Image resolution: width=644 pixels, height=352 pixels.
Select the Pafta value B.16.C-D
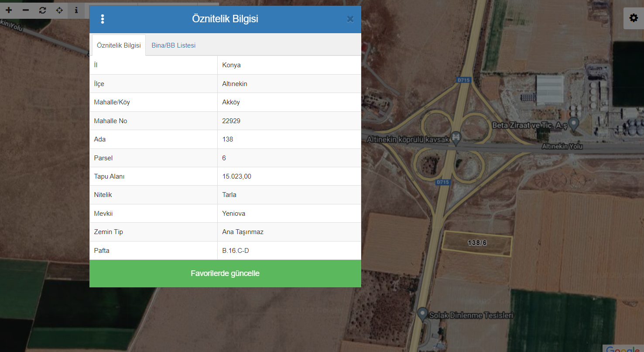click(x=236, y=251)
